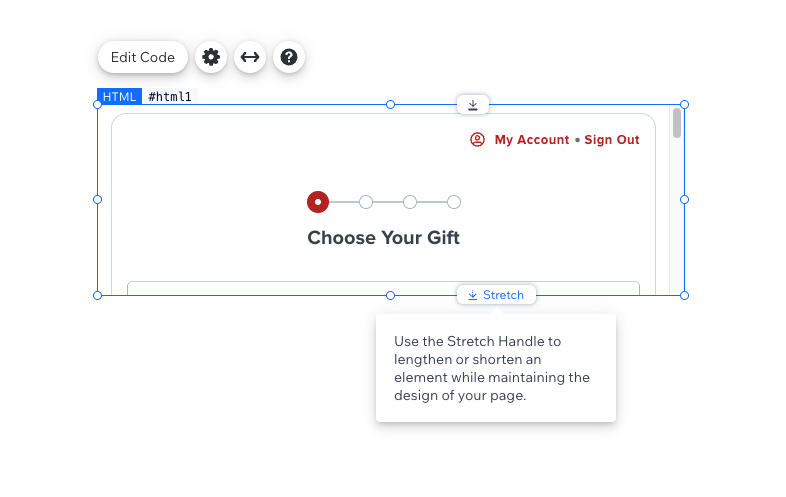
Task: Click the user account profile icon
Action: pos(477,139)
